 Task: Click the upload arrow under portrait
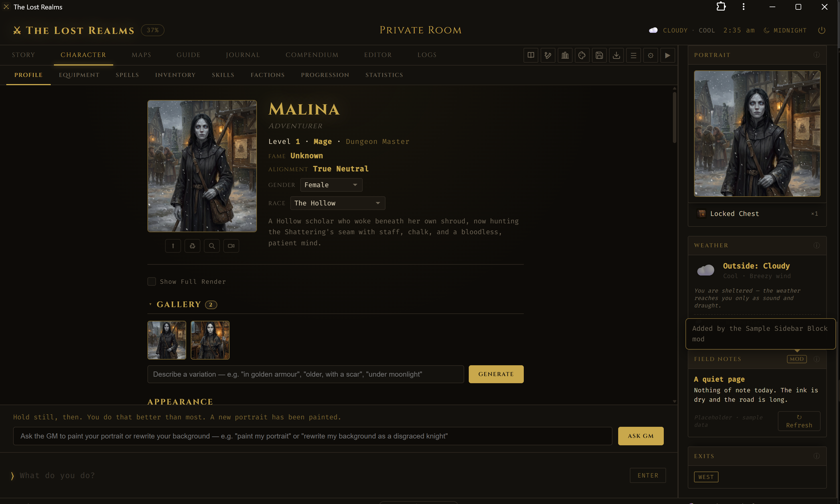point(173,246)
